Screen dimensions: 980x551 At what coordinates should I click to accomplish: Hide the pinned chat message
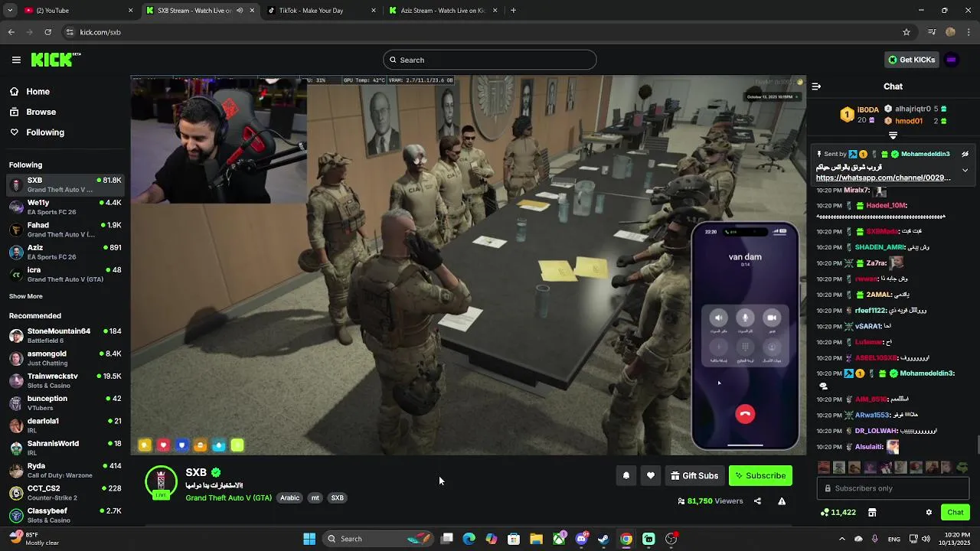(965, 154)
